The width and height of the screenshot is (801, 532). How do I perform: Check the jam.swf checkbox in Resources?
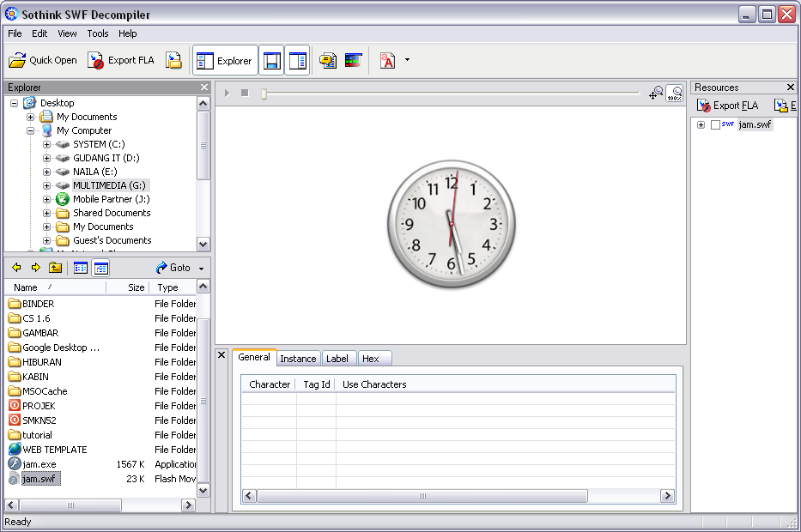click(716, 124)
